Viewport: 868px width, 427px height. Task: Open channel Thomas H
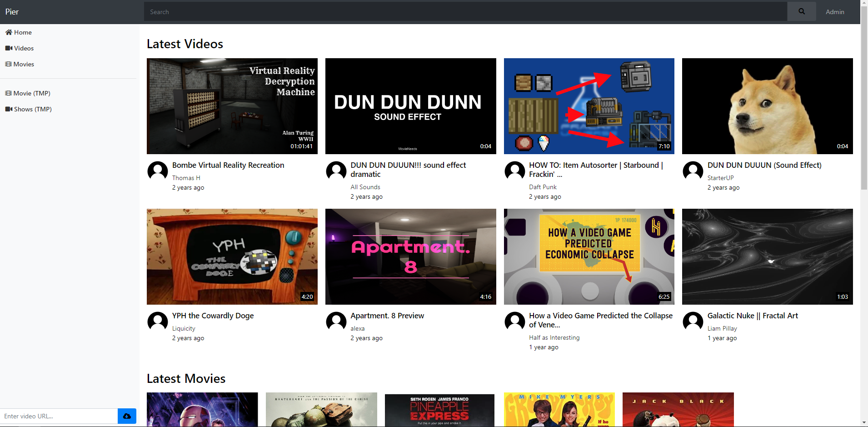tap(186, 178)
